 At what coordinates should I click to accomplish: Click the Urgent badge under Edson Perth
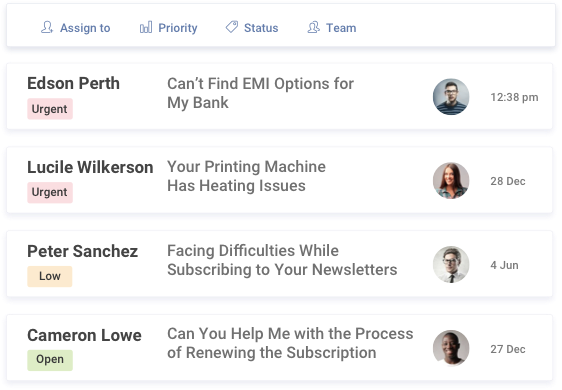(50, 109)
